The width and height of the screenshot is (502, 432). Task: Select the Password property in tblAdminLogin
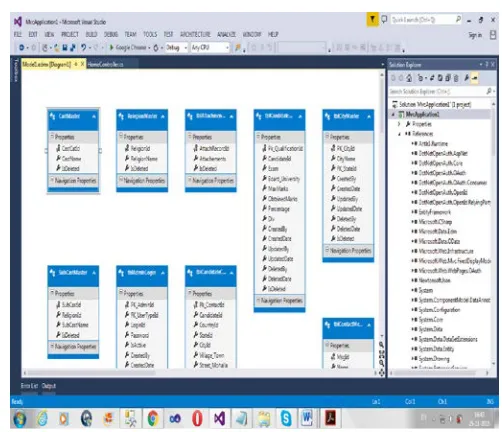click(x=139, y=335)
